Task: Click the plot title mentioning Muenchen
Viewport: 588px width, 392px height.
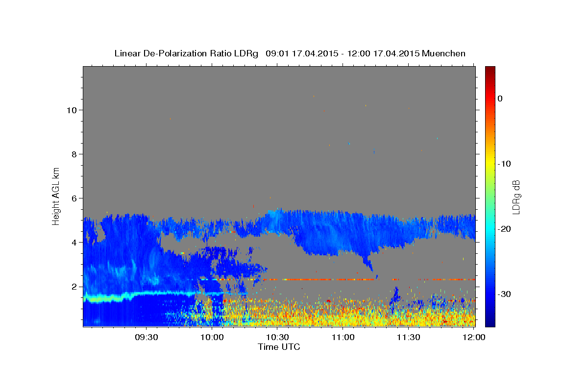Action: [x=290, y=53]
